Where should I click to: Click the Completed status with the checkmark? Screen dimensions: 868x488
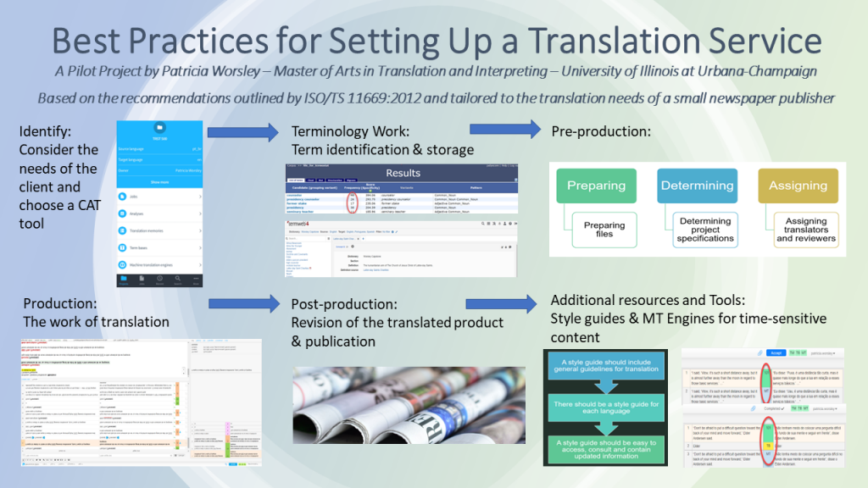pos(774,409)
